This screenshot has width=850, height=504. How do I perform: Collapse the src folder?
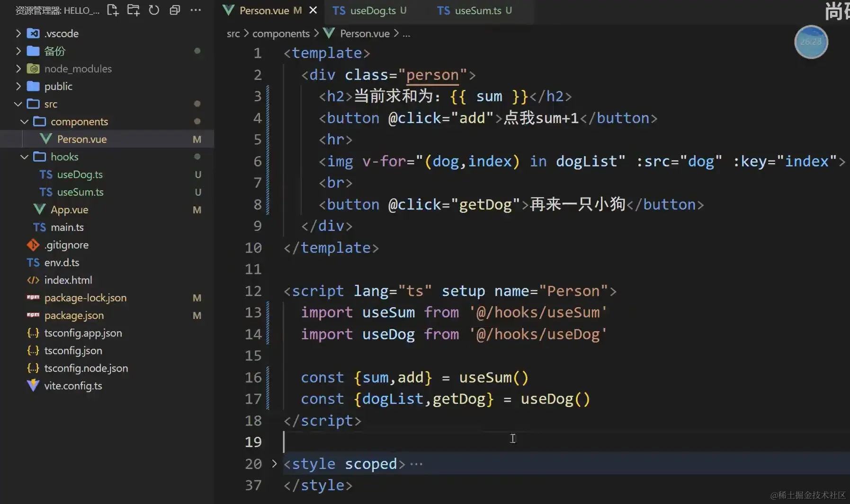(18, 104)
